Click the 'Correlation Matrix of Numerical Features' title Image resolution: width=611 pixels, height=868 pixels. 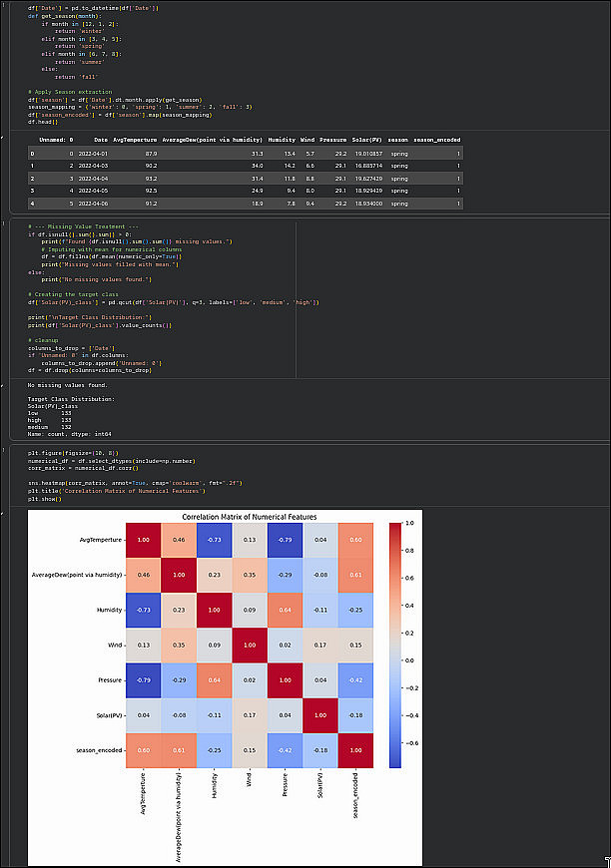pos(250,517)
